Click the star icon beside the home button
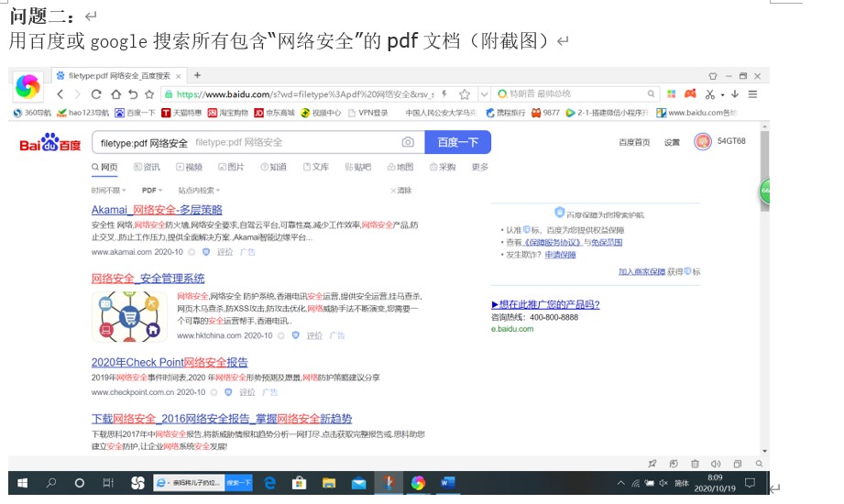The height and width of the screenshot is (504, 844). pyautogui.click(x=149, y=94)
